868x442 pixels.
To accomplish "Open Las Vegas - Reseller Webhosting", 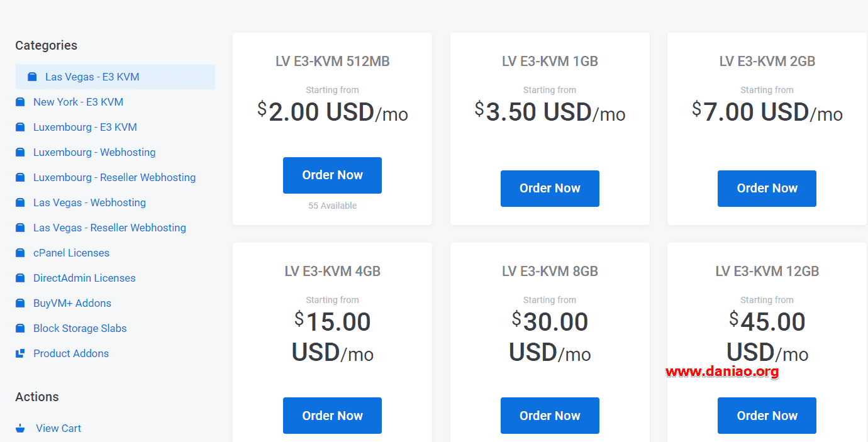I will pos(109,228).
